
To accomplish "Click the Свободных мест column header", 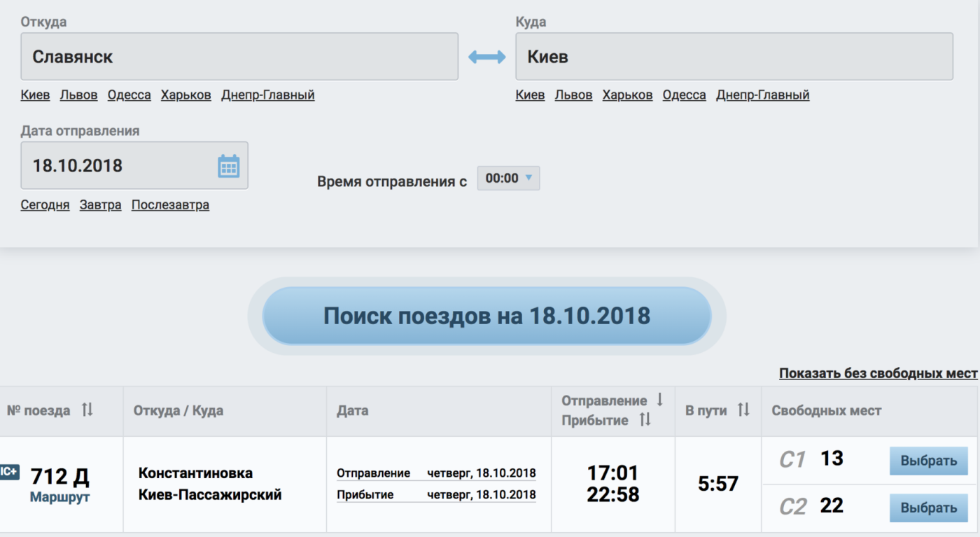I will pos(827,411).
